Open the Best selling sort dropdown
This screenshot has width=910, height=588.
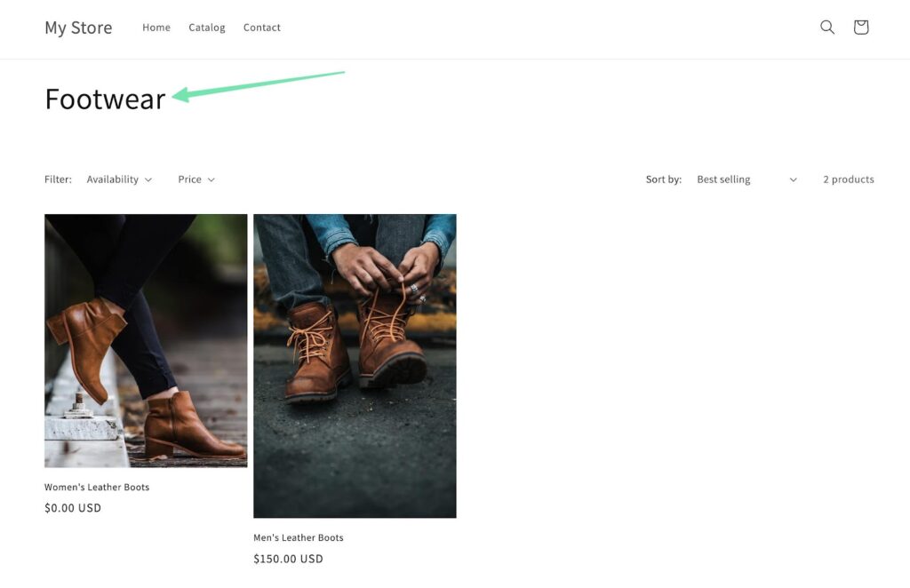(x=724, y=179)
